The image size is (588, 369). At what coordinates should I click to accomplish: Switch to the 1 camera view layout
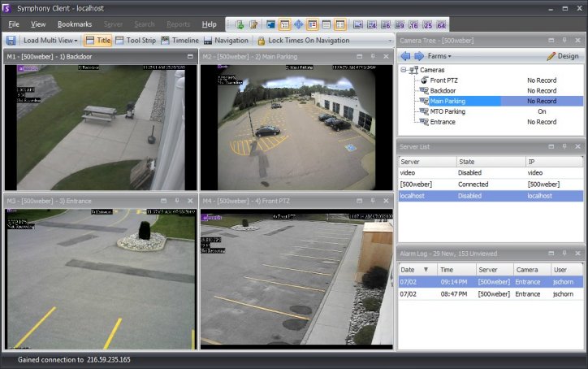coord(358,24)
